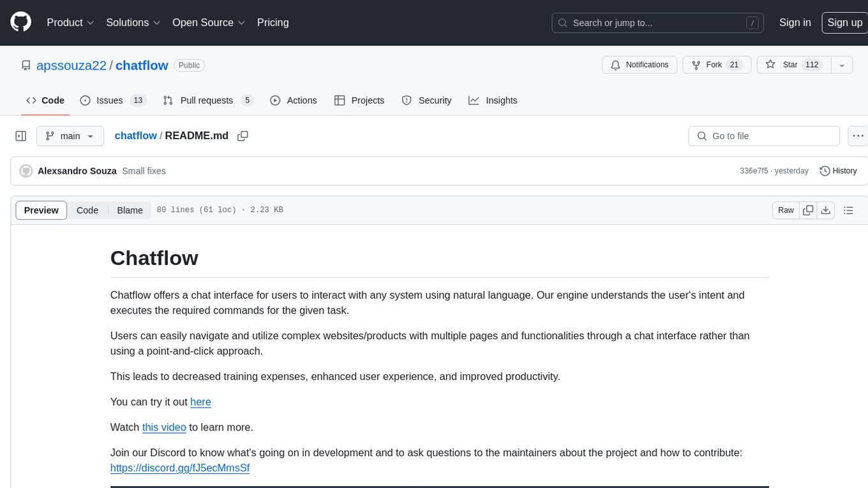Click the Sign up button
868x488 pixels.
click(x=844, y=22)
